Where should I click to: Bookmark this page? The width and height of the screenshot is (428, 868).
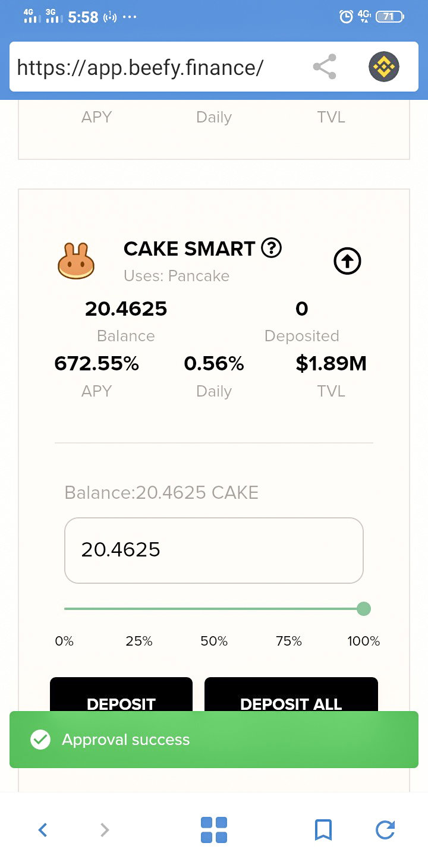323,829
